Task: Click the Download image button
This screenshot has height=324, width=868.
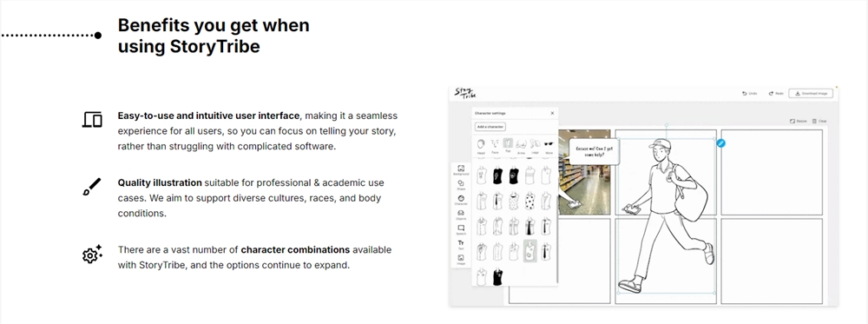Action: (x=811, y=94)
